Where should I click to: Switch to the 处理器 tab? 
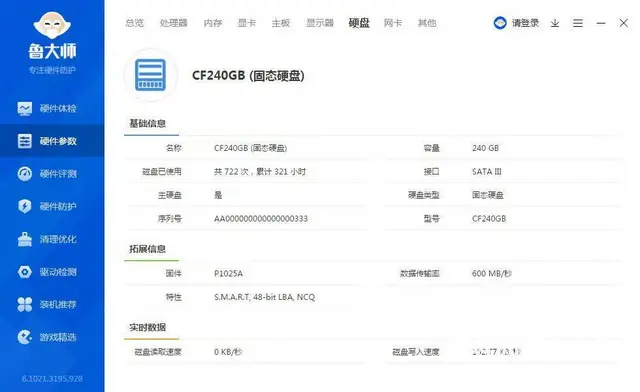[173, 23]
